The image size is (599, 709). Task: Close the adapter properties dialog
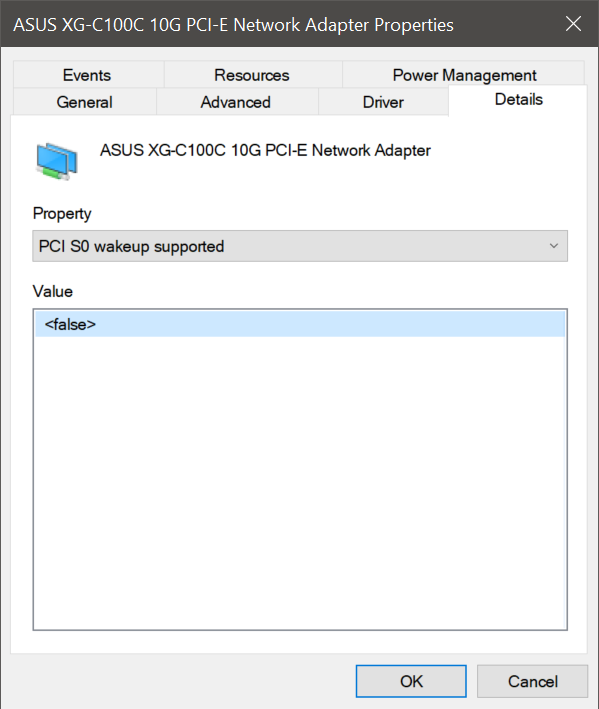pyautogui.click(x=573, y=24)
